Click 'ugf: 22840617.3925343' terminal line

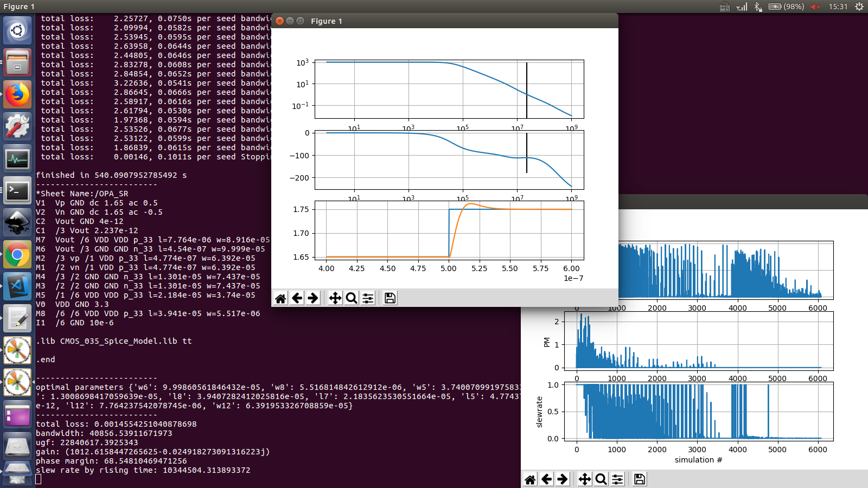pos(87,442)
